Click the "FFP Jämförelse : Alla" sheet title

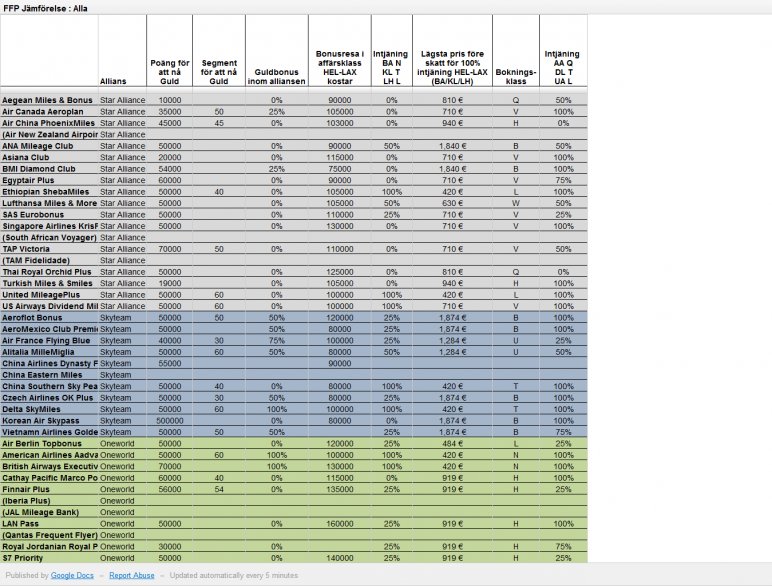pos(45,7)
